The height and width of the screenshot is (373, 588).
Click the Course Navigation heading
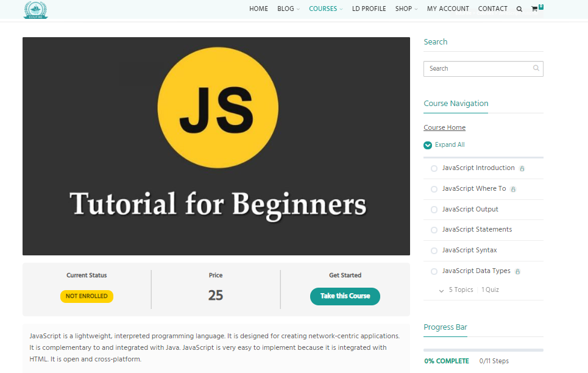pos(456,103)
